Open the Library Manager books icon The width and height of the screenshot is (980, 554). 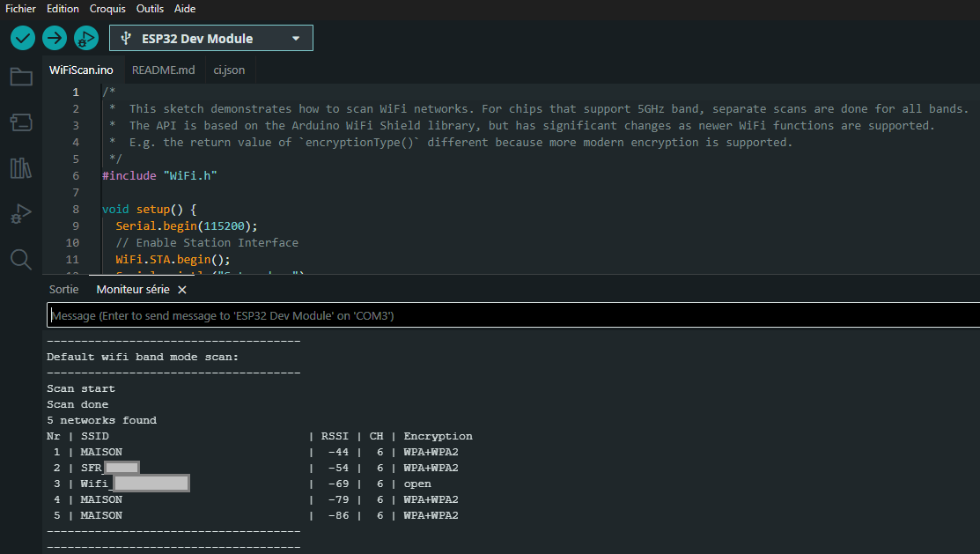21,168
